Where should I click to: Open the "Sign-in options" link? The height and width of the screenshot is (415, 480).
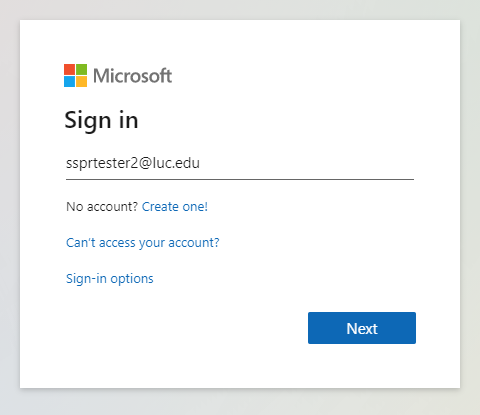(110, 279)
